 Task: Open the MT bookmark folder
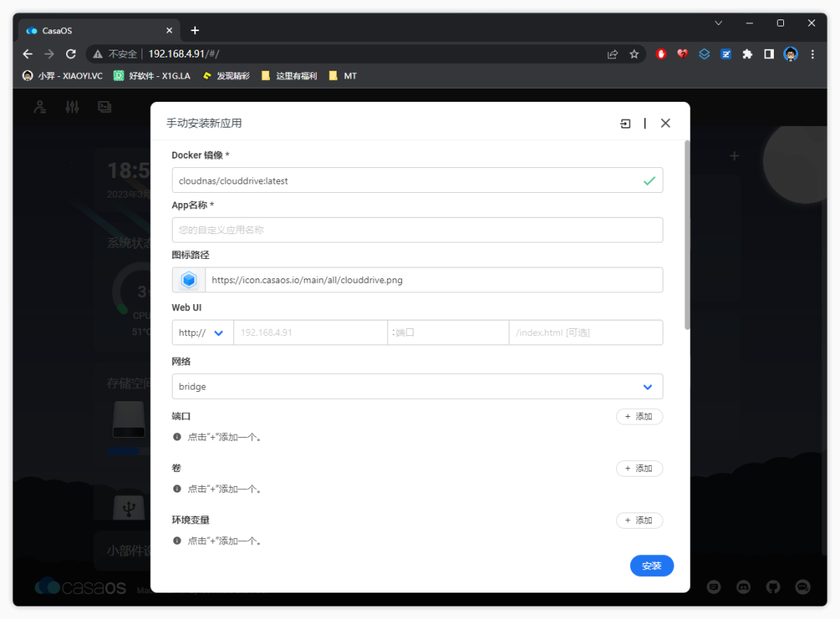point(343,76)
